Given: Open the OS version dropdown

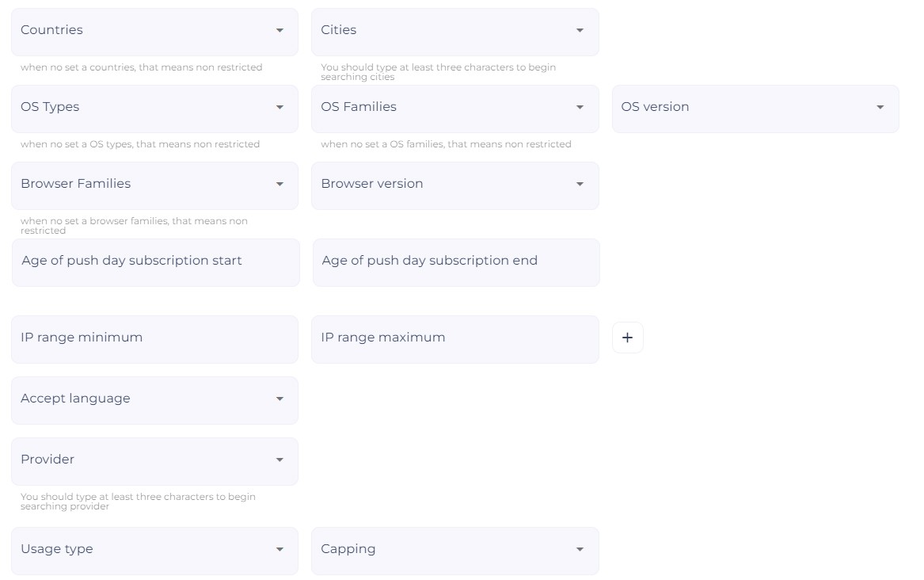Looking at the screenshot, I should point(755,109).
